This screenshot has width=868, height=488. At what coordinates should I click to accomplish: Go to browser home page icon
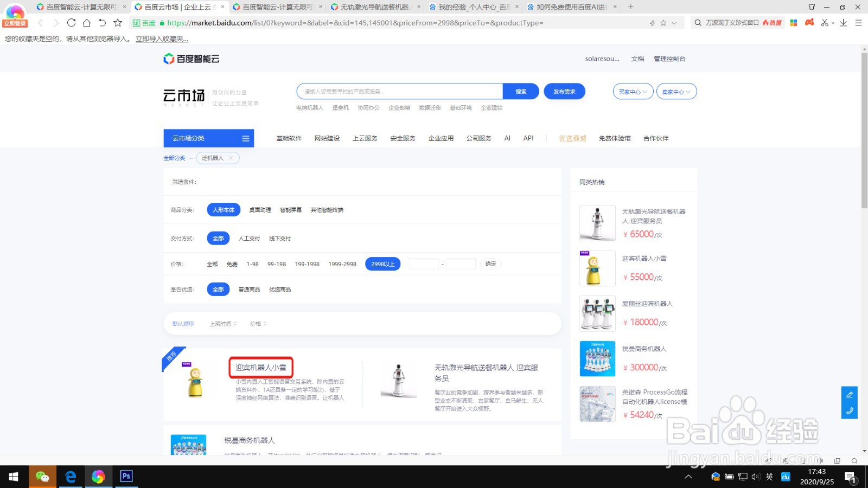[87, 23]
